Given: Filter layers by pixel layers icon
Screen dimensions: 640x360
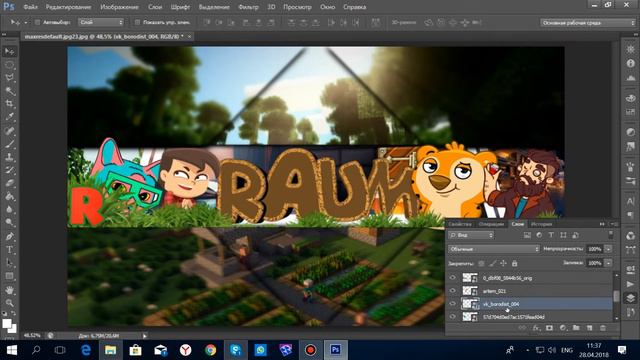Looking at the screenshot, I should [x=527, y=235].
